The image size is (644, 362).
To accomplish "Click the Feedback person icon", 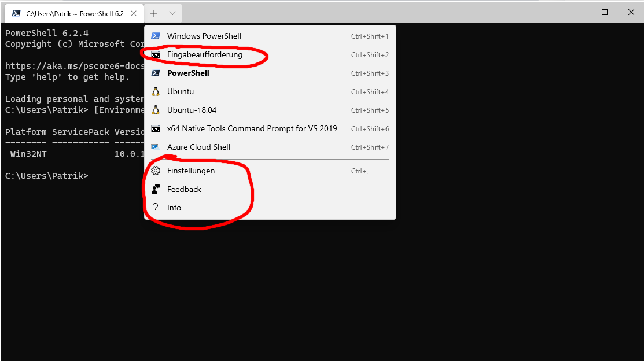I will pos(156,189).
